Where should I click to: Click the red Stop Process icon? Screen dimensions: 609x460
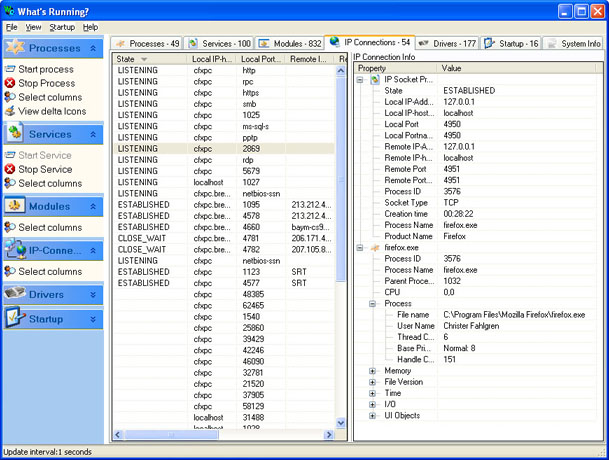point(10,83)
